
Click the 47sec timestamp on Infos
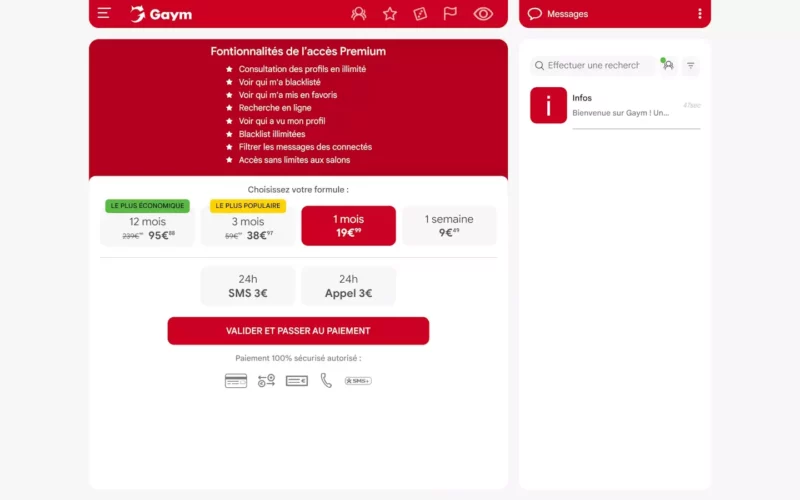(691, 105)
